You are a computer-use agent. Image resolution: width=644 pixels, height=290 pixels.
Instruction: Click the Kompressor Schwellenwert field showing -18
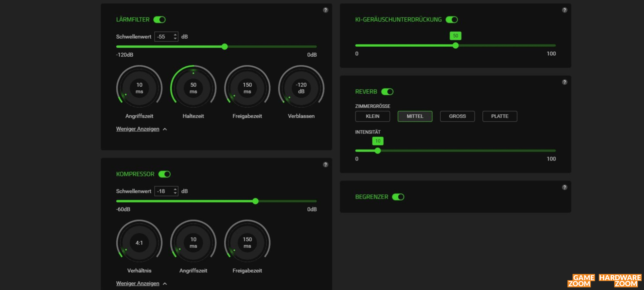(x=166, y=191)
